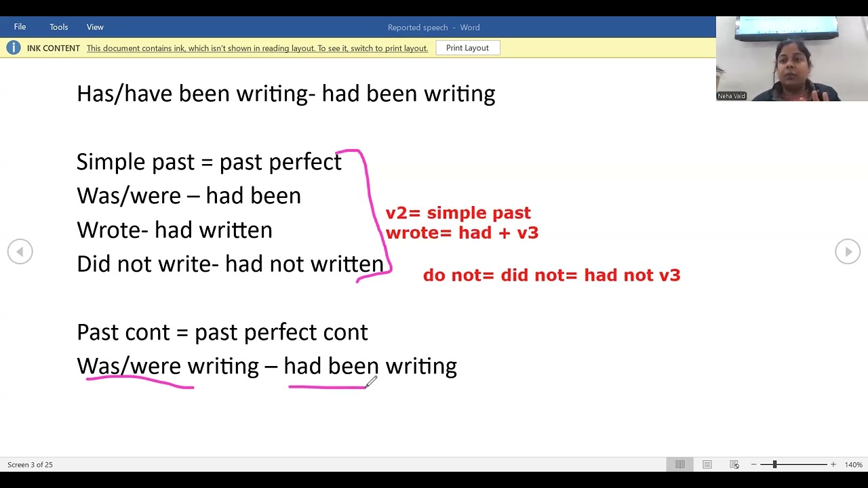
Task: Go to next screen arrow
Action: click(848, 251)
